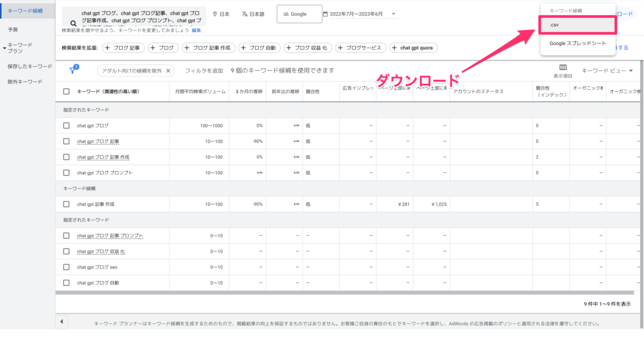Check the chat gpt ブログ 記事 row
This screenshot has width=644, height=337.
[x=67, y=141]
